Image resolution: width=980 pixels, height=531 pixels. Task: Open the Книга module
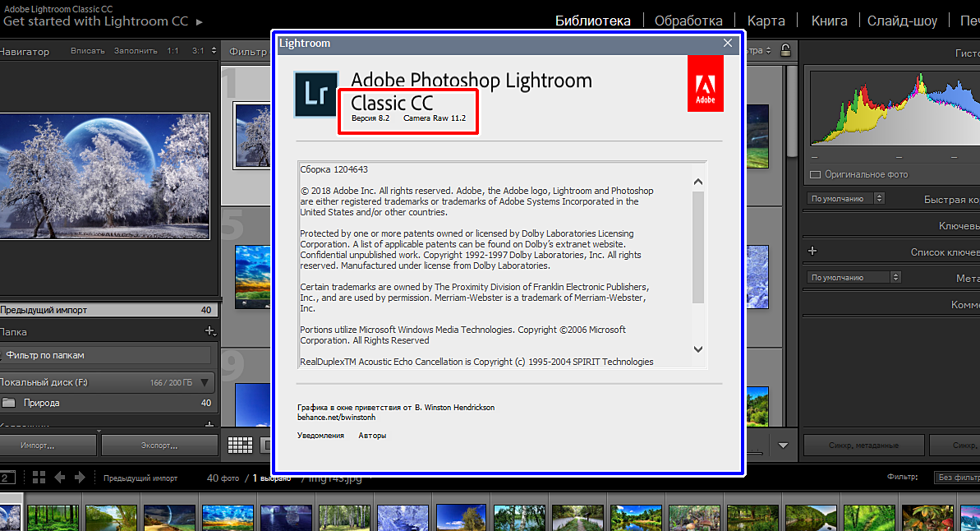[830, 21]
